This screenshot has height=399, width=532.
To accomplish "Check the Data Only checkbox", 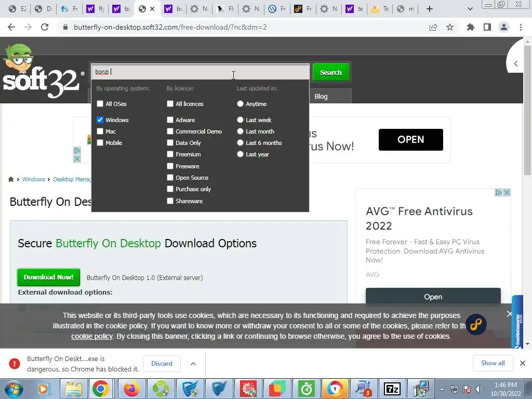I will pos(170,143).
